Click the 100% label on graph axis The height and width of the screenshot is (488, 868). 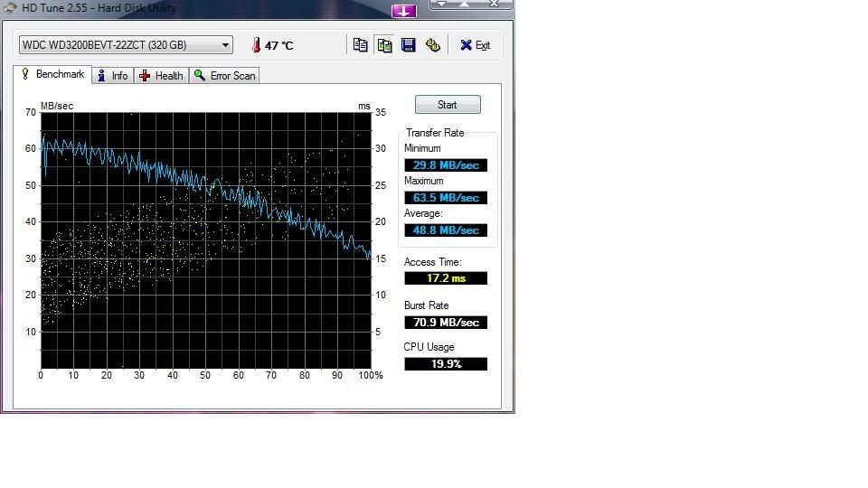pos(371,375)
